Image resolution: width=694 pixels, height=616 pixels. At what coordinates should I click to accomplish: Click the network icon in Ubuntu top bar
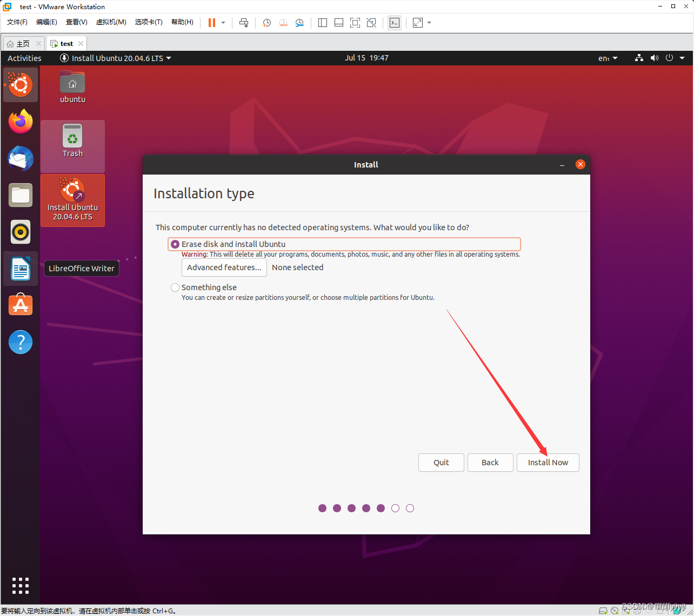(639, 58)
